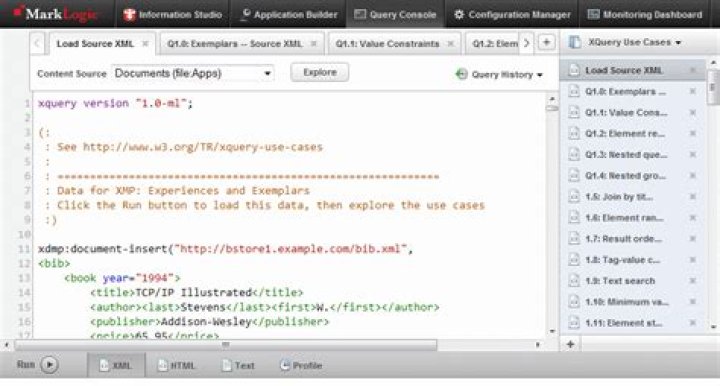Click the document icon of Q1.3: Nested que...
The width and height of the screenshot is (720, 386).
[x=574, y=154]
